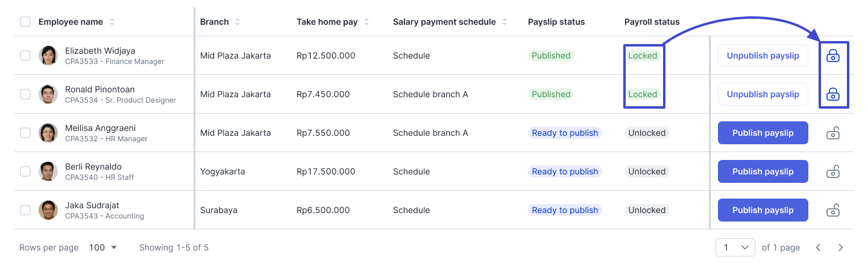Sort by Salary payment schedule arrows

coord(505,22)
